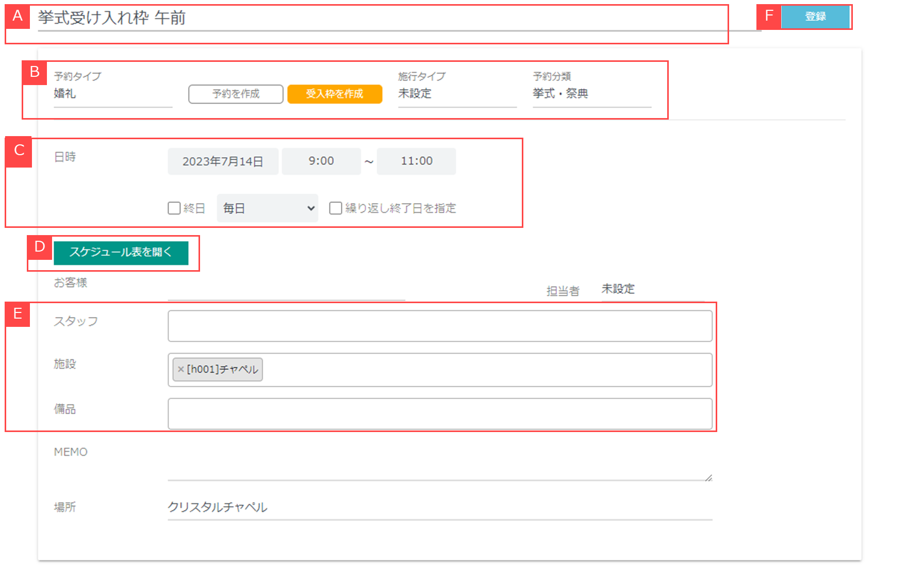Open the 毎日 repeat frequency dropdown
This screenshot has width=924, height=580.
(267, 208)
